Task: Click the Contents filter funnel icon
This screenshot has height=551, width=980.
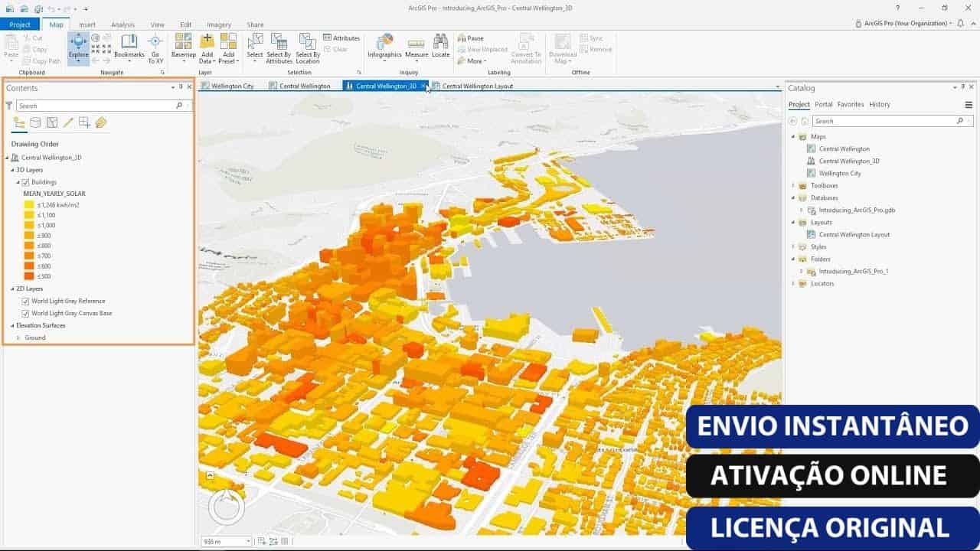Action: 9,106
